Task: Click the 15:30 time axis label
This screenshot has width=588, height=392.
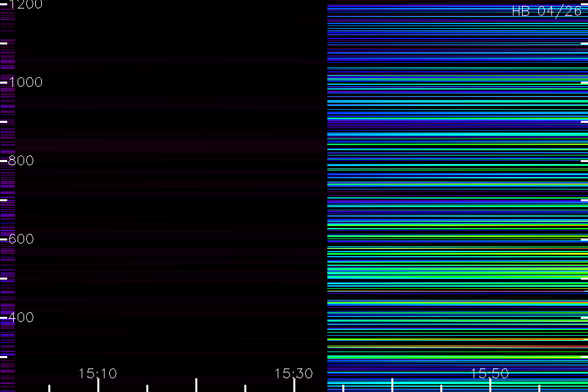Action: pyautogui.click(x=293, y=373)
